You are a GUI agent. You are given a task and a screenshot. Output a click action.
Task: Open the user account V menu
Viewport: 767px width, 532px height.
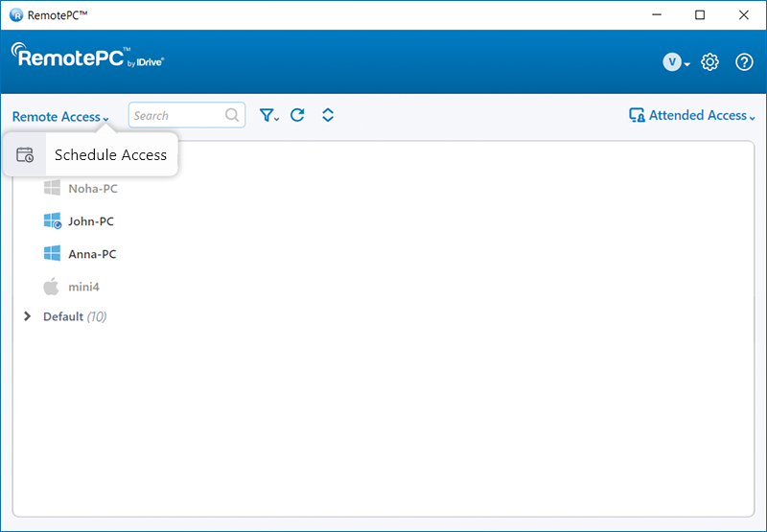pos(676,62)
